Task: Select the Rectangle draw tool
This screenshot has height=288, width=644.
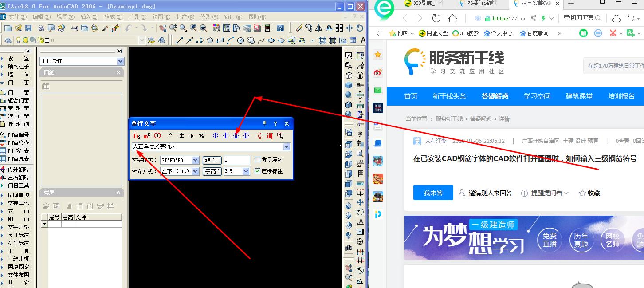Action: (220, 40)
